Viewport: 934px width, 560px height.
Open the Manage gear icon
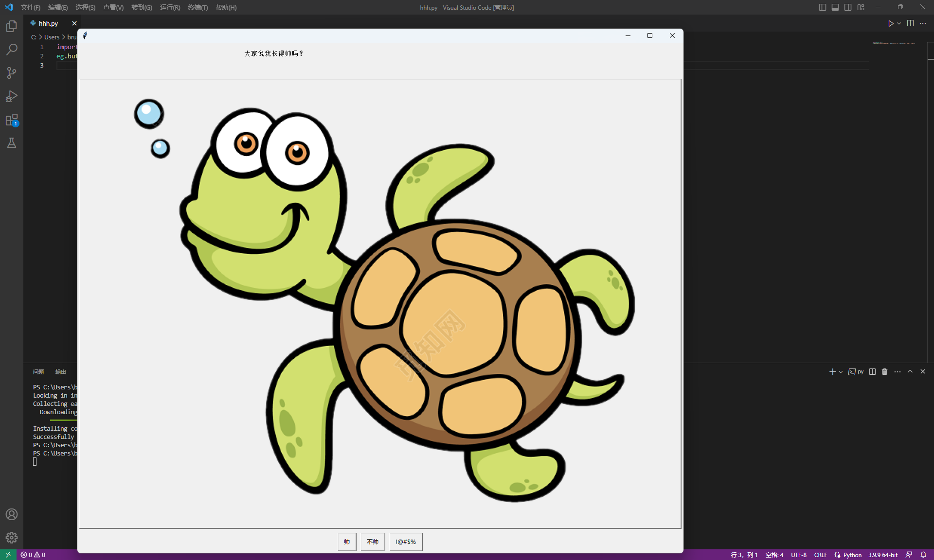[x=12, y=538]
